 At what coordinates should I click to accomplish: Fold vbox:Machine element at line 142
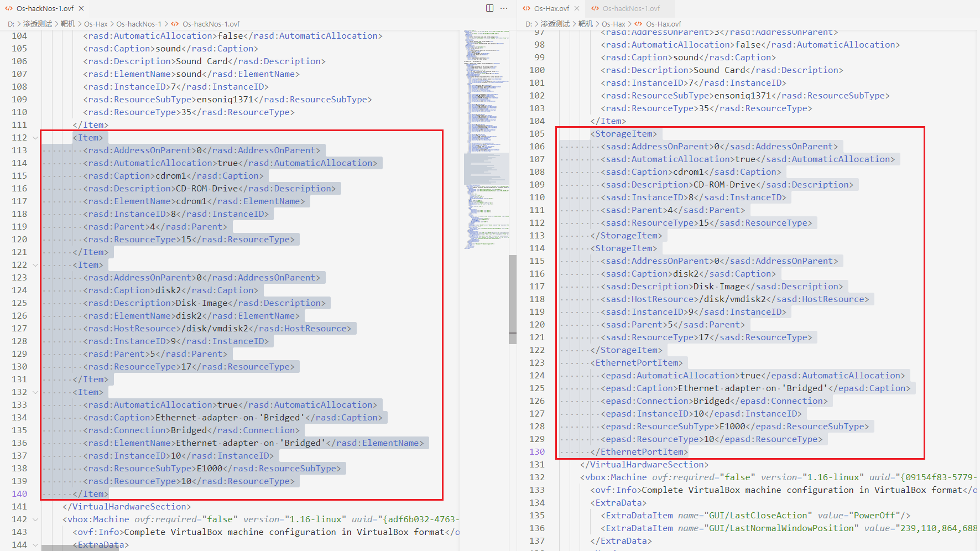35,519
